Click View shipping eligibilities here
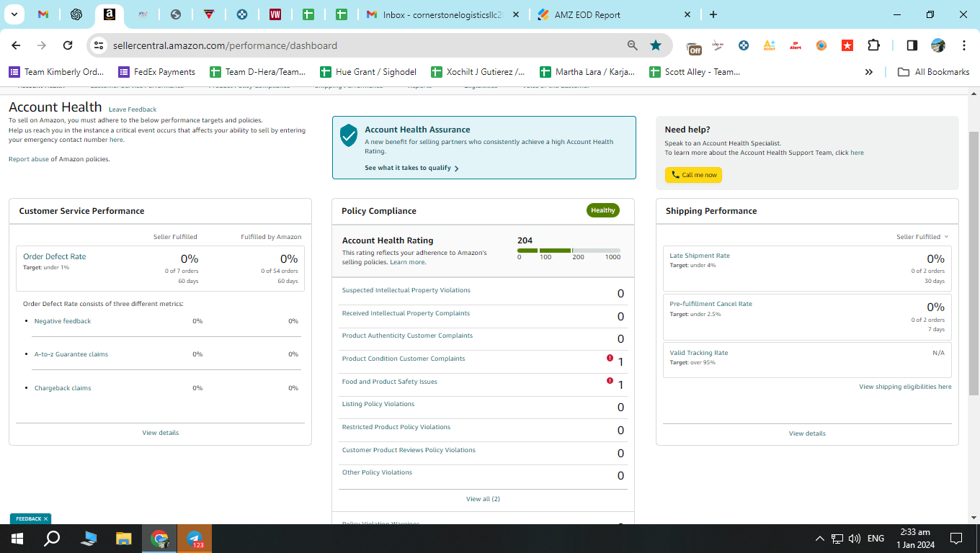Image resolution: width=980 pixels, height=553 pixels. pos(905,387)
